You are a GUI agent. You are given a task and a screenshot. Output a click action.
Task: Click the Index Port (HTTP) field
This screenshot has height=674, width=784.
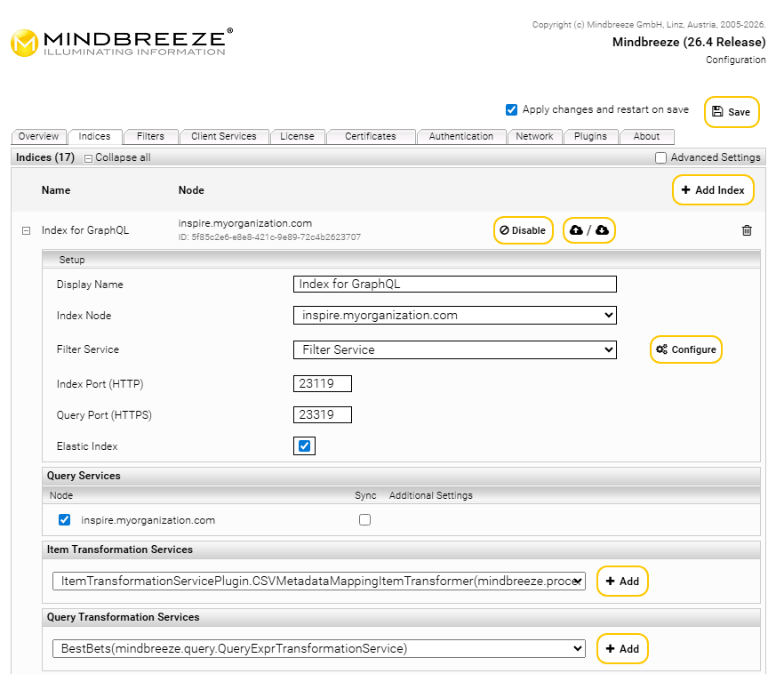tap(322, 383)
